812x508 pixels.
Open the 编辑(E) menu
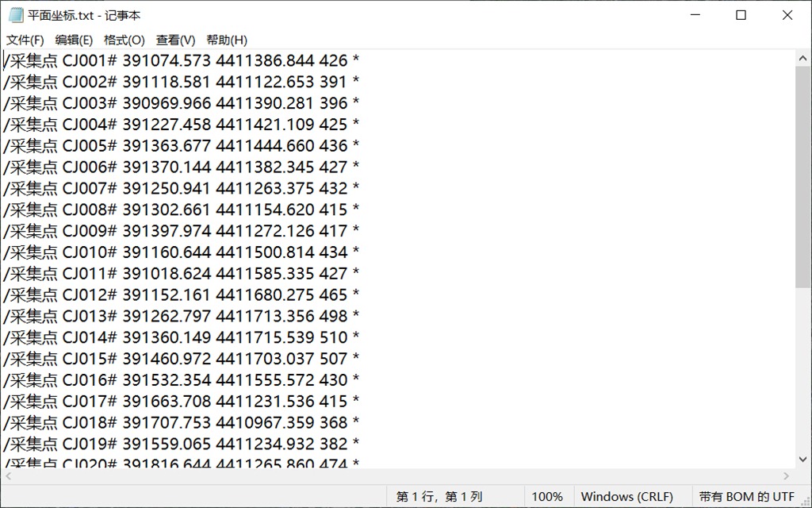(x=74, y=40)
